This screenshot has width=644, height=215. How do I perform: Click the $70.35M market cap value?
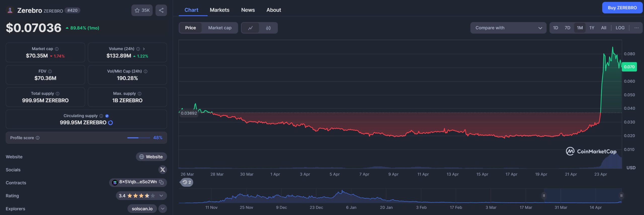37,56
